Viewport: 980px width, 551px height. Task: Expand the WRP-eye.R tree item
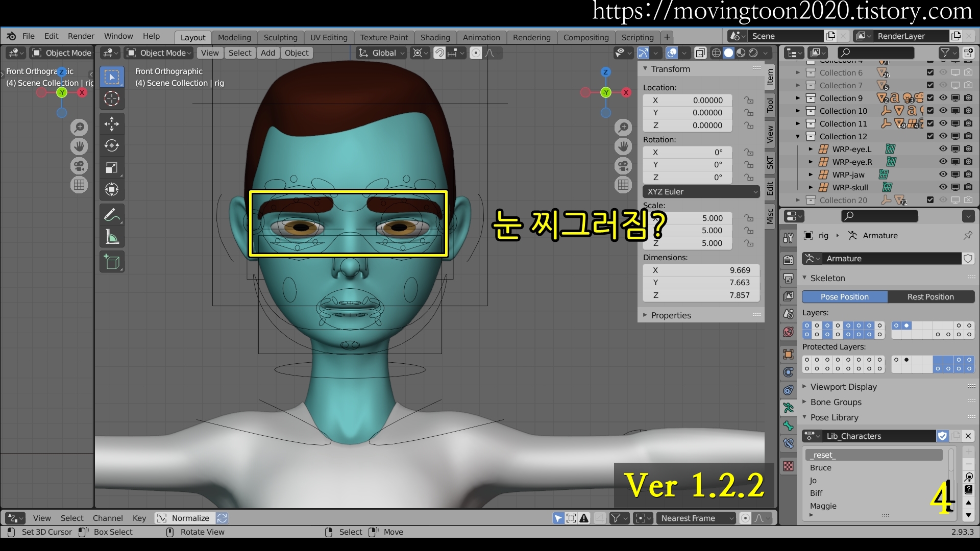(x=811, y=162)
